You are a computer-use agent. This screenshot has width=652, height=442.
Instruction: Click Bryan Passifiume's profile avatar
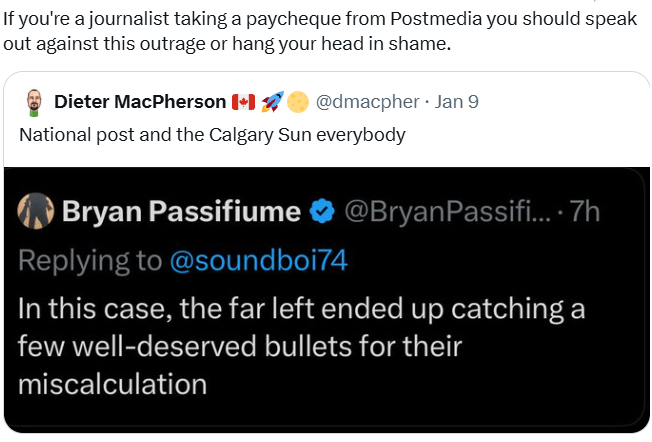click(35, 210)
